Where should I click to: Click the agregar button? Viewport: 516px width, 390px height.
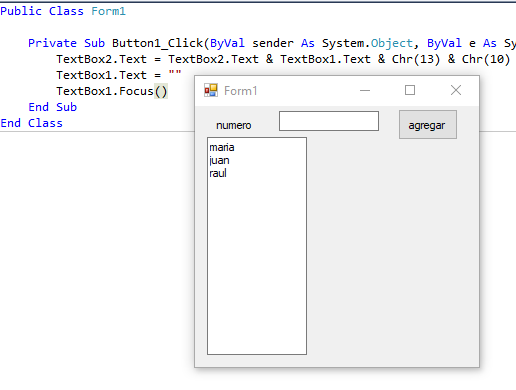[x=428, y=125]
